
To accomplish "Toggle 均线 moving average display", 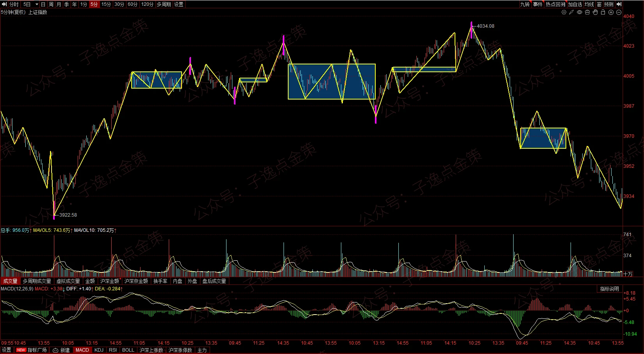I will [589, 4].
